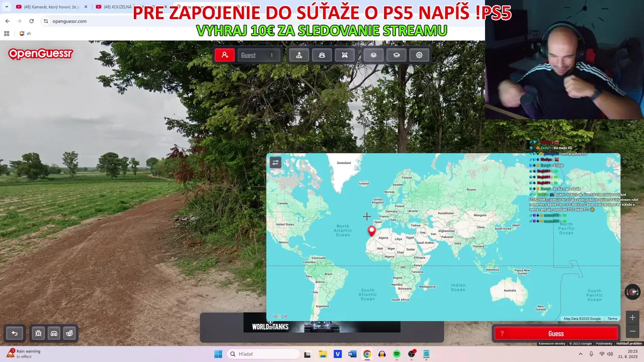The height and width of the screenshot is (362, 644).
Task: Open File Explorer from the taskbar
Action: [x=323, y=354]
